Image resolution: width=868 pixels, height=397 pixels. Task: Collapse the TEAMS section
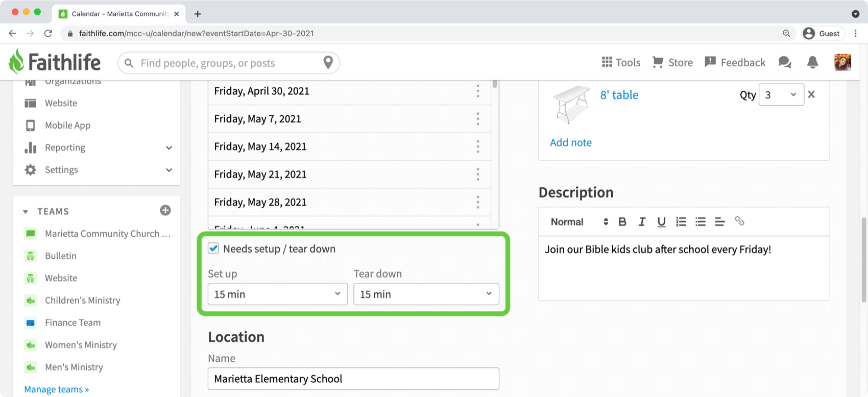click(26, 211)
